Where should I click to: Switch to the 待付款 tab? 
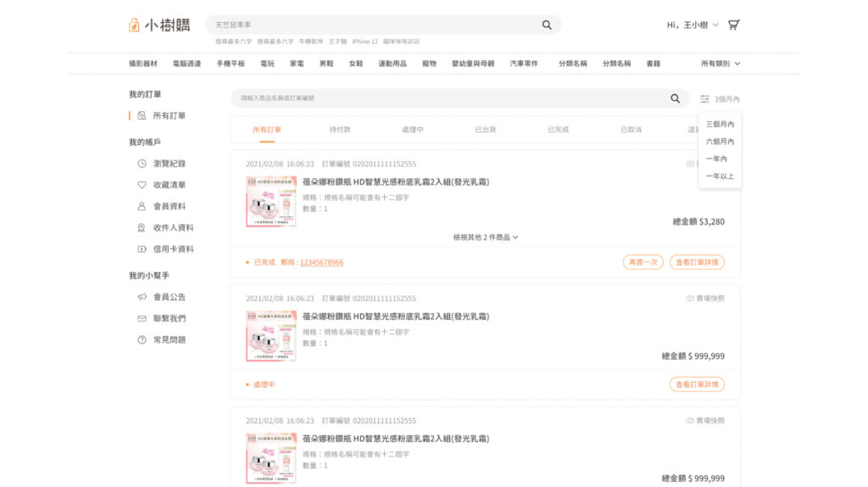pos(340,130)
